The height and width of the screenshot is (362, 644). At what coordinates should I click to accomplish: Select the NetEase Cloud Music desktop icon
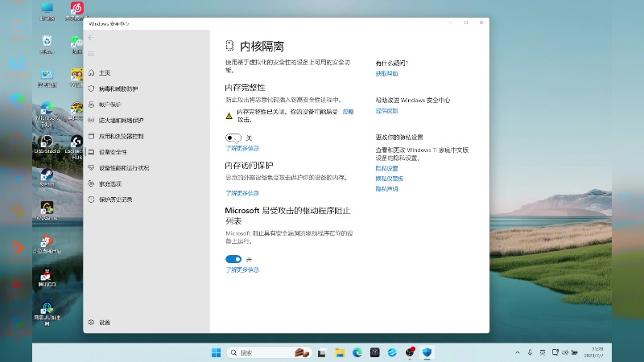[76, 11]
